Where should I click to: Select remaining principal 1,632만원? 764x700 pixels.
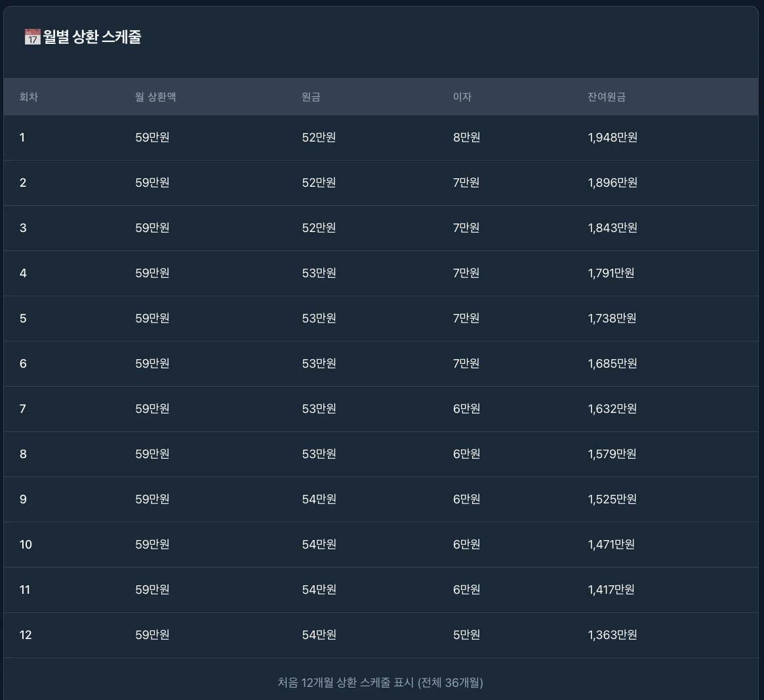[613, 409]
